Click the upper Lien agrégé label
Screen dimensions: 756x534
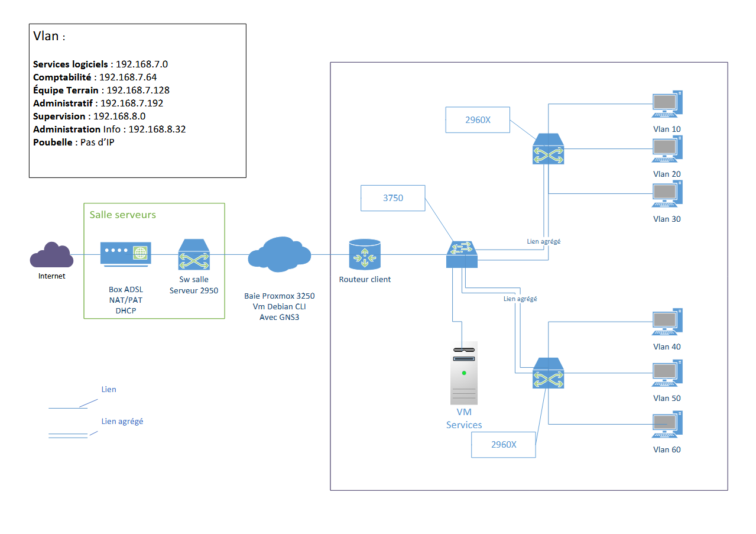click(543, 241)
